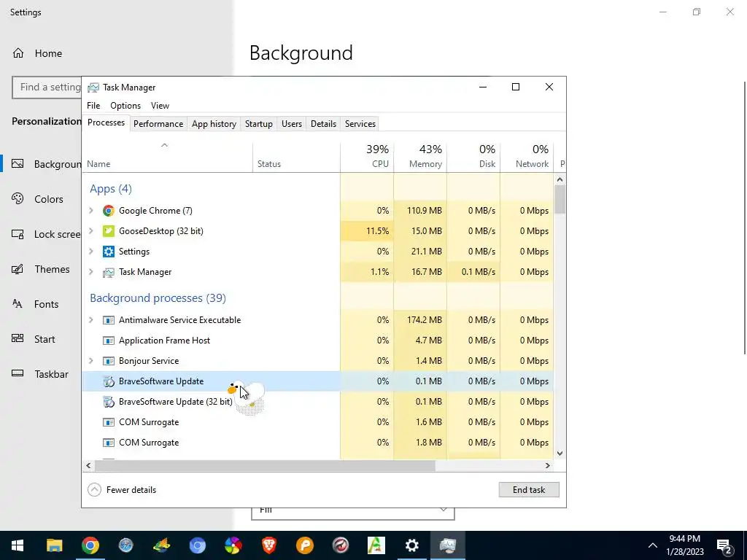Expand the GooseDesktop (32 bit) process
Screen dimensions: 747x560
point(91,231)
